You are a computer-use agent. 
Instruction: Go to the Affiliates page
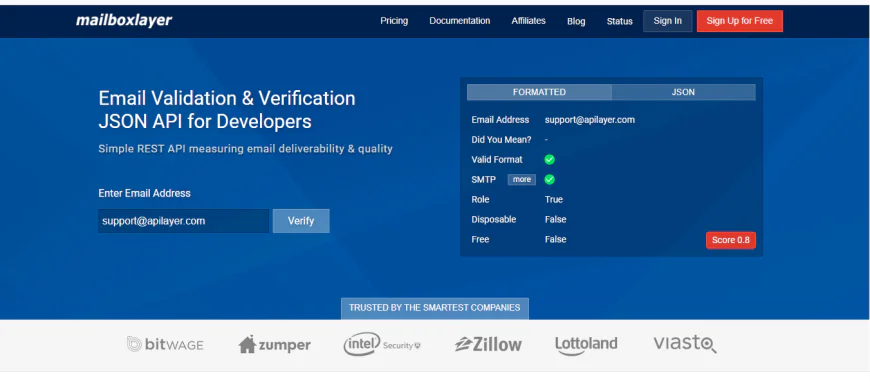[x=528, y=21]
